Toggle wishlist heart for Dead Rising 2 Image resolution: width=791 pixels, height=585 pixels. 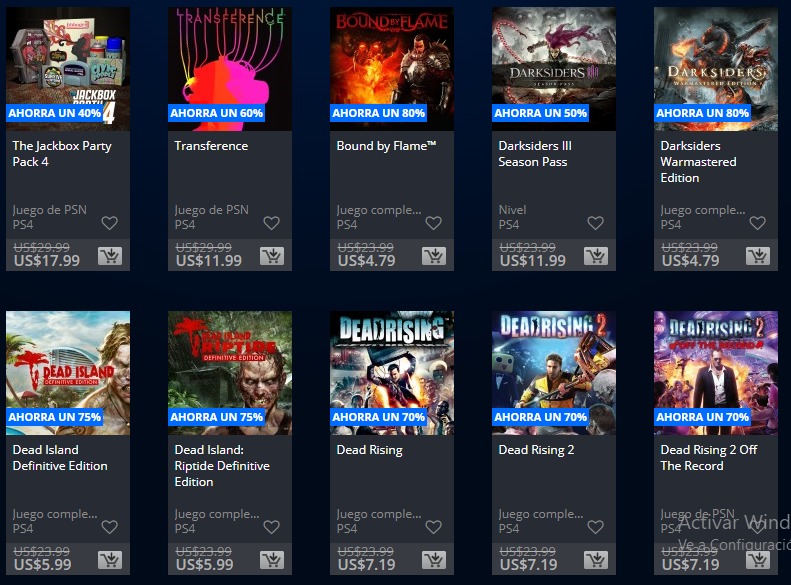pyautogui.click(x=595, y=527)
